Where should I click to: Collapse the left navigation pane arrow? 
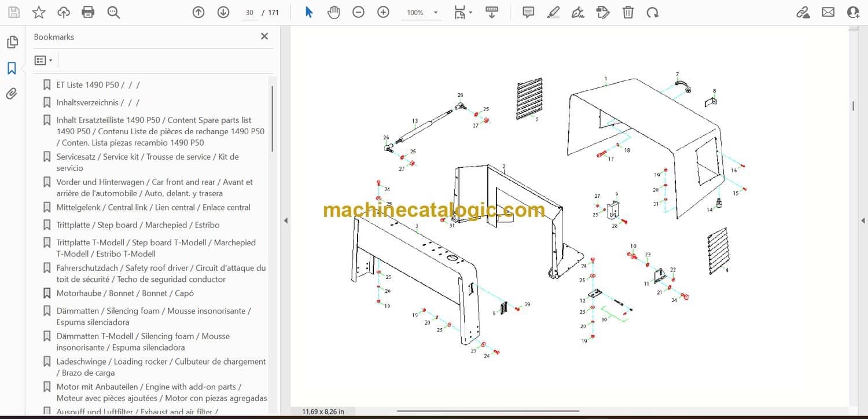click(x=285, y=220)
